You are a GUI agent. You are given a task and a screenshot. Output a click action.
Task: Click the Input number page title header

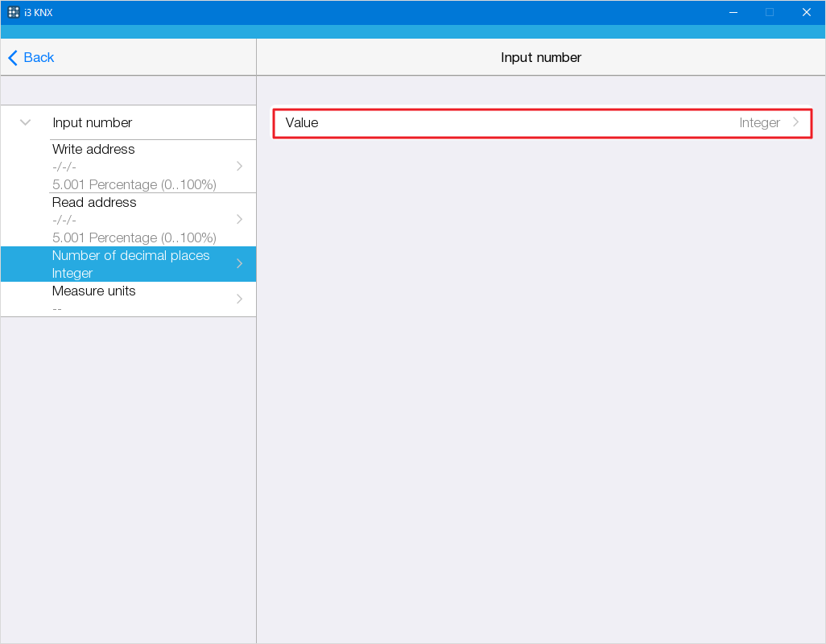coord(541,58)
